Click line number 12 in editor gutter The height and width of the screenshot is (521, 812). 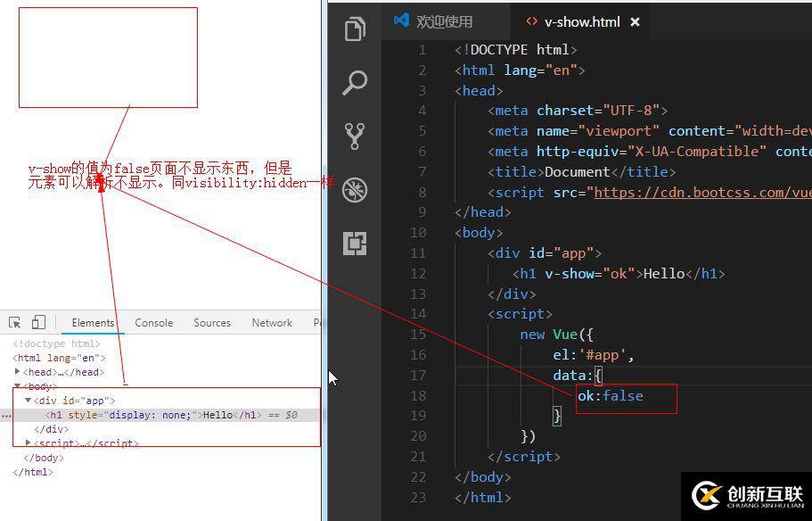click(x=418, y=273)
